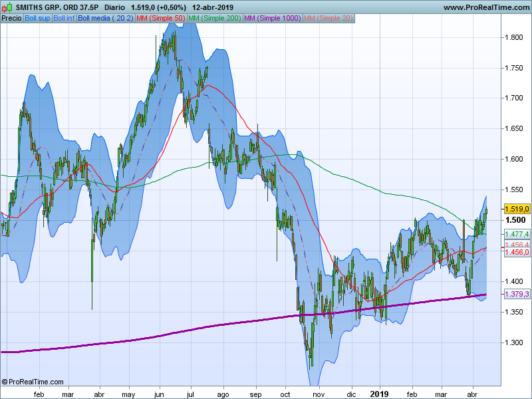Click the 1.550 price axis label
The height and width of the screenshot is (399, 532).
point(514,190)
